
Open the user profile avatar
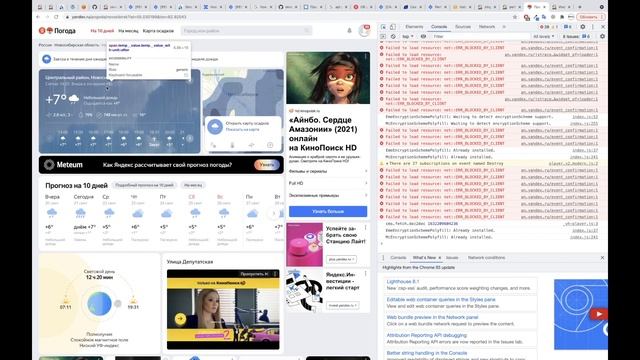coord(363,31)
